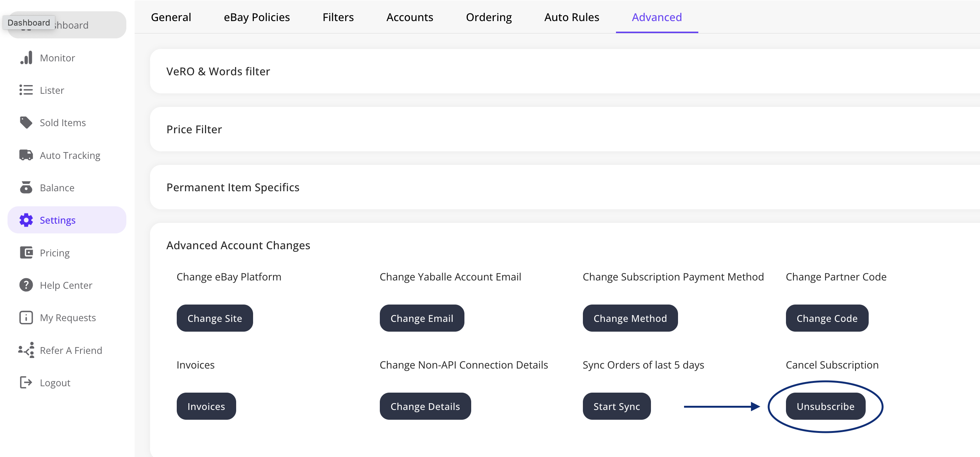Click the 'Change eBay Platform' label
Screen dimensions: 980x457
[x=229, y=277]
